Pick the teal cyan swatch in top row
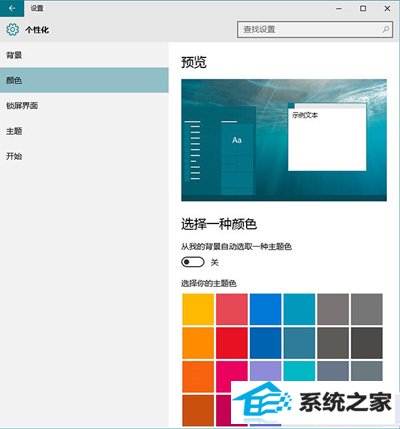The image size is (400, 429). click(299, 309)
